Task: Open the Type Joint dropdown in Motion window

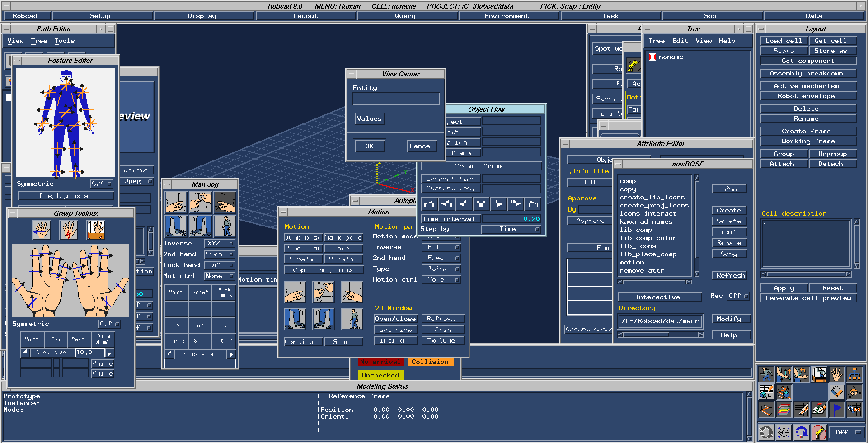Action: click(x=441, y=269)
